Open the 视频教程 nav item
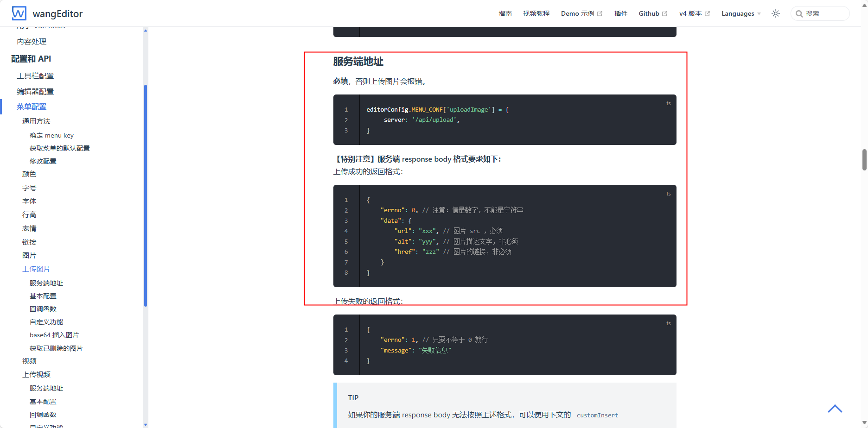 (x=536, y=13)
